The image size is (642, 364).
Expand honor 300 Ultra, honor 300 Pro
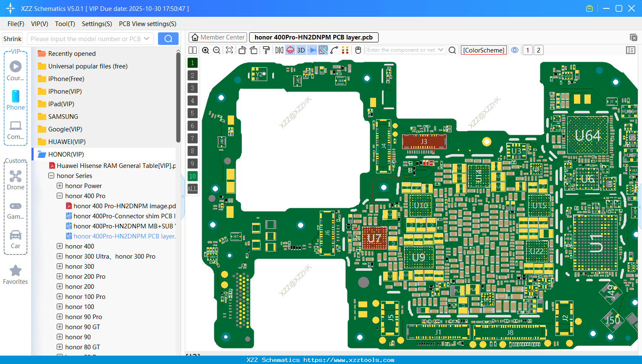pos(60,256)
